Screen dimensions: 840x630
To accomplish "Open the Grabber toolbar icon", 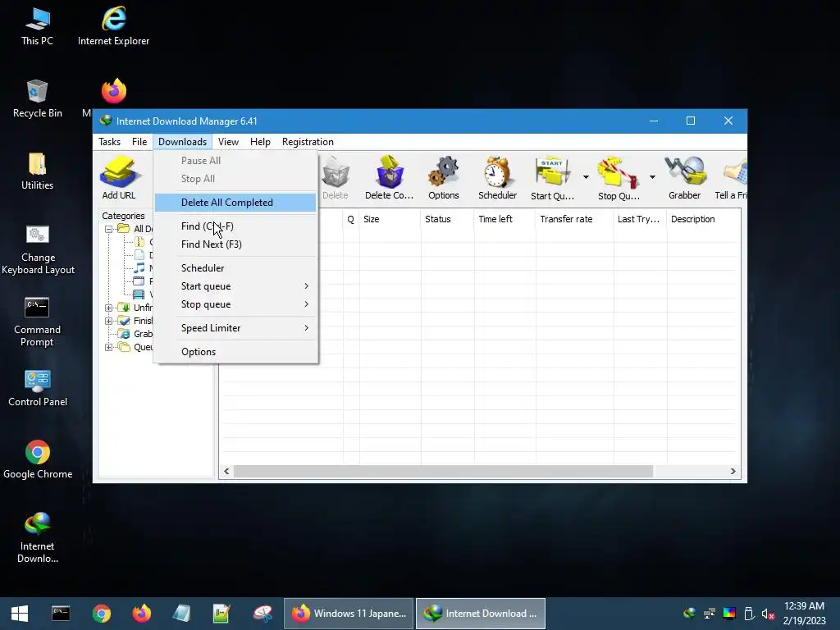I will (x=685, y=178).
